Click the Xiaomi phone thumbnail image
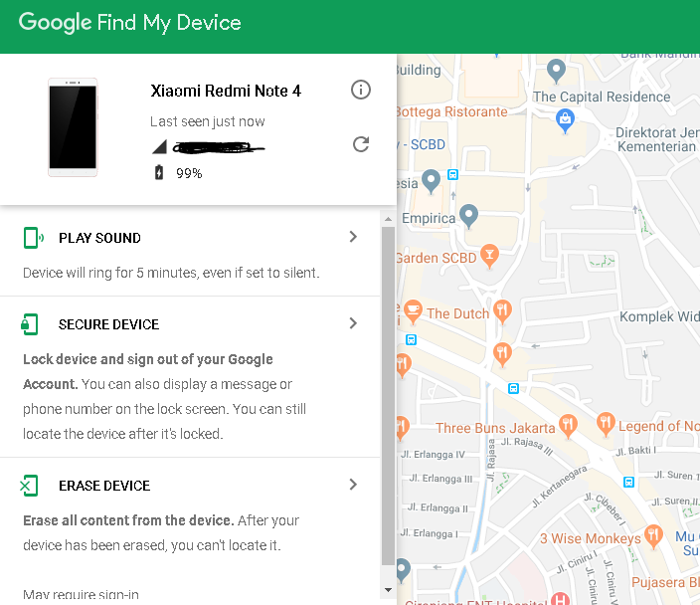 [73, 127]
